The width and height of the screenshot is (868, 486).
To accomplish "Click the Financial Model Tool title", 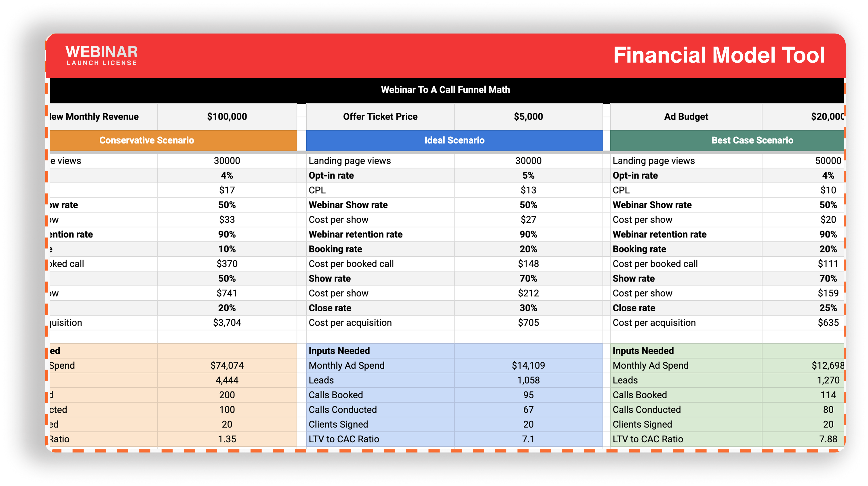I will pos(718,55).
